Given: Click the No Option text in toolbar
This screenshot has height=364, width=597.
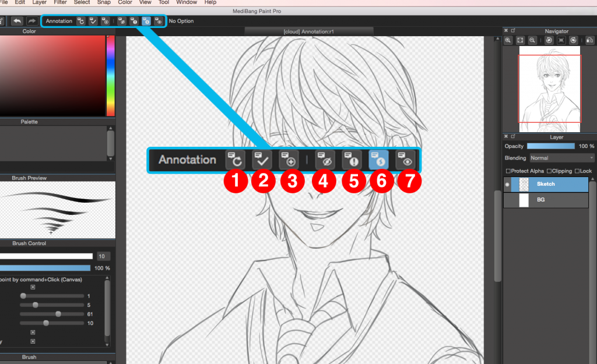Looking at the screenshot, I should pyautogui.click(x=181, y=21).
